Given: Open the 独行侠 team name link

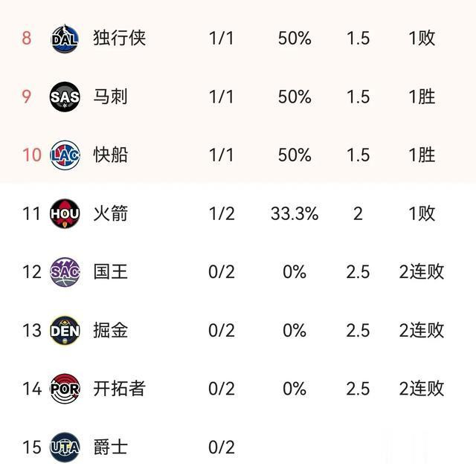Looking at the screenshot, I should (x=119, y=38).
